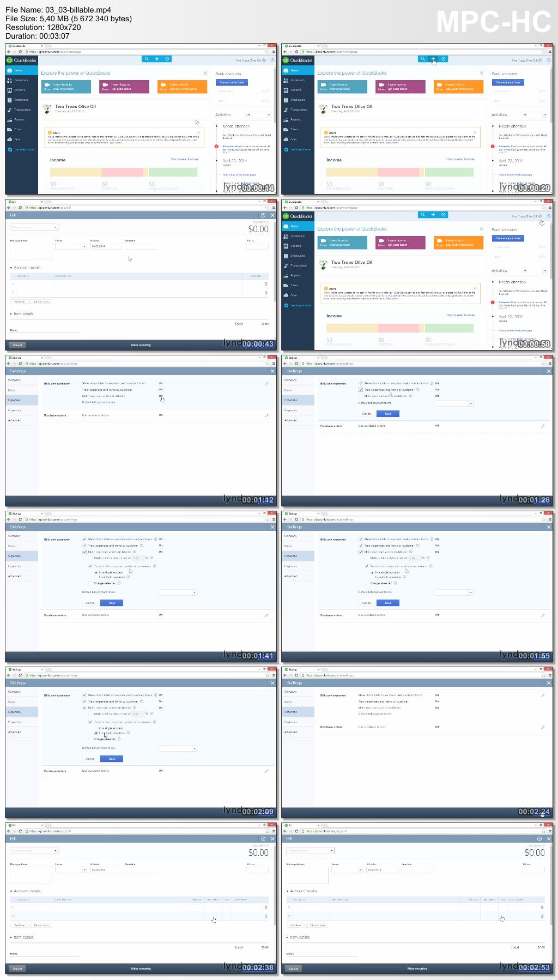Click 'Connect your bank' button in 00:00:14 frame
Image resolution: width=558 pixels, height=980 pixels.
coord(232,82)
